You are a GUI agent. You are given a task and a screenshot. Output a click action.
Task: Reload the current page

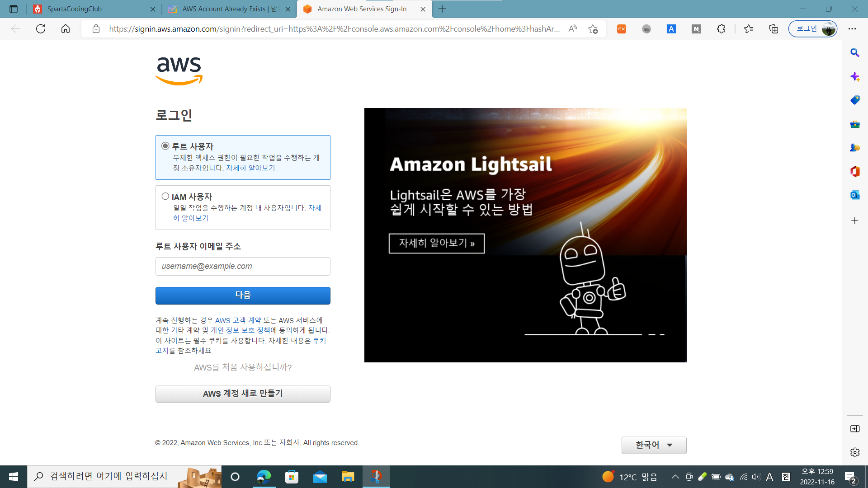(41, 29)
